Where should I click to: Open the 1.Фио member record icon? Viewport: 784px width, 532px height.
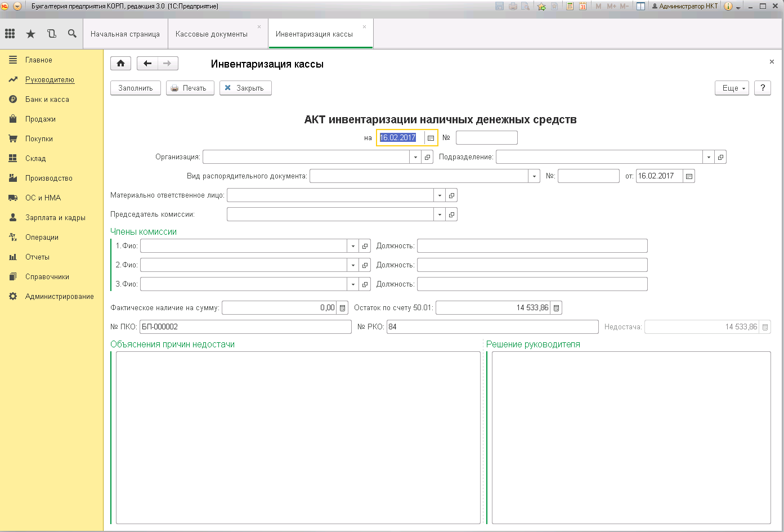[365, 246]
